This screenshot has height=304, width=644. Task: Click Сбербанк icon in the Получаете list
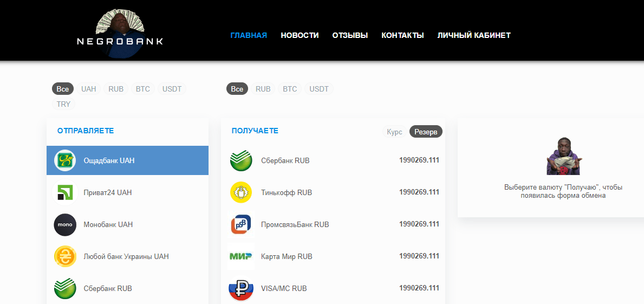coord(241,160)
